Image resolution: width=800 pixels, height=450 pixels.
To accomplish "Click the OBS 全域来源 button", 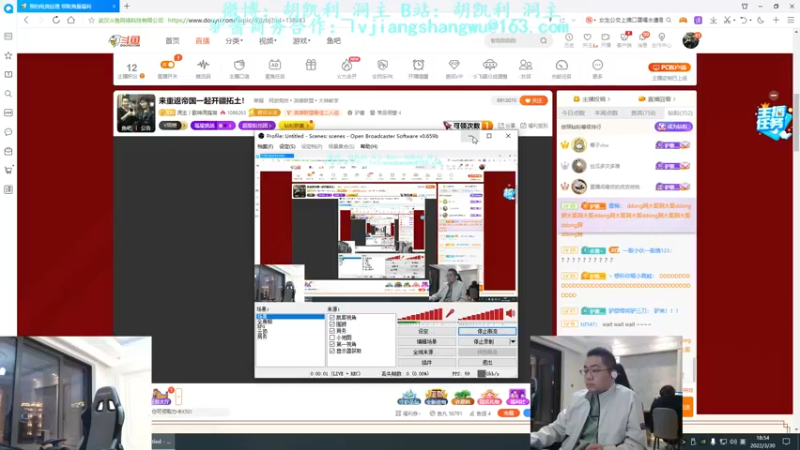I will (427, 352).
